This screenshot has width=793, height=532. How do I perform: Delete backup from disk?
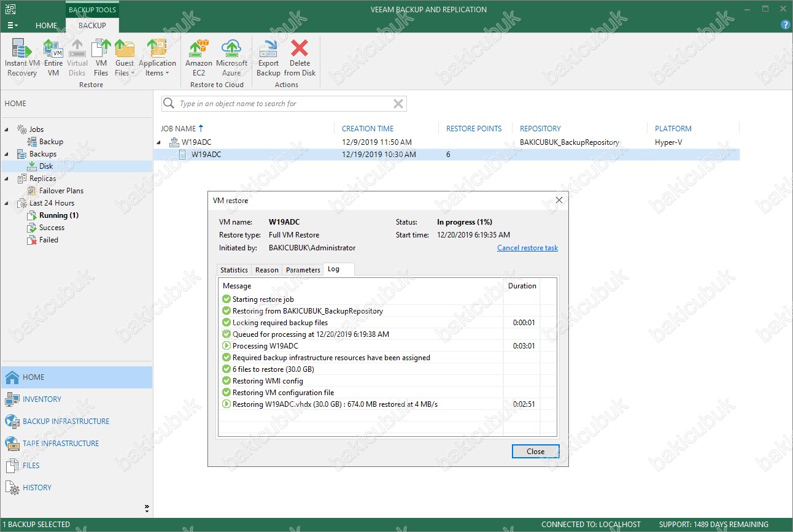pos(300,58)
